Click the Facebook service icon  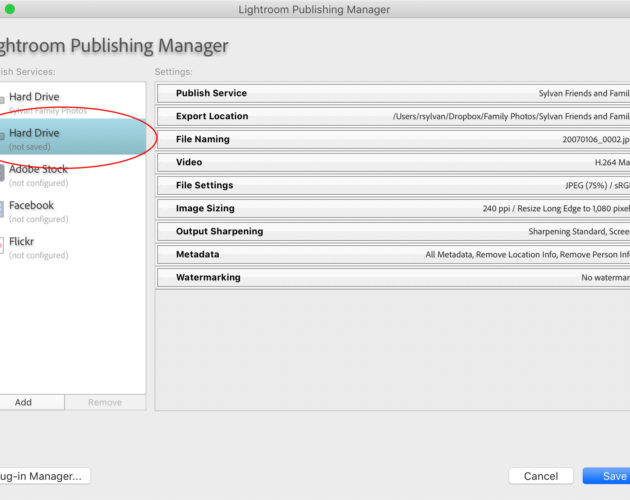(x=2, y=209)
